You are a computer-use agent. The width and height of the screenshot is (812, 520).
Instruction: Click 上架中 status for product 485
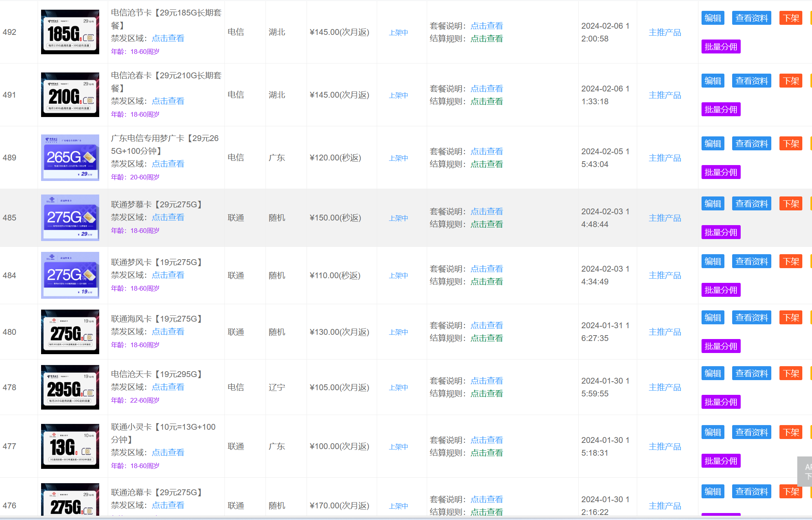tap(398, 218)
